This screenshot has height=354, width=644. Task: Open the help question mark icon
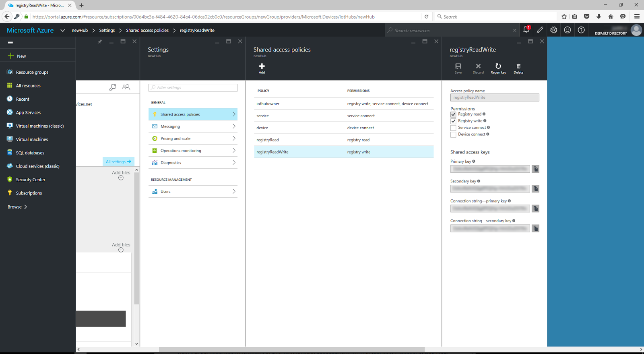pyautogui.click(x=581, y=30)
